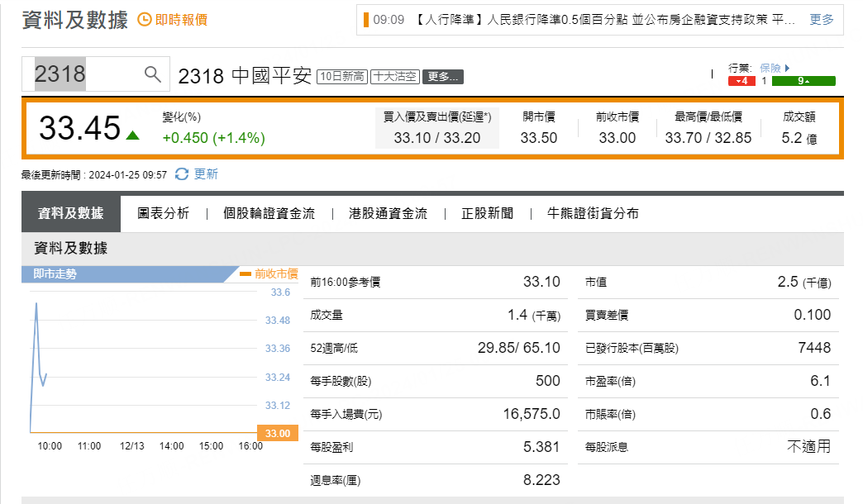Click the orange 33.00 price marker
This screenshot has width=863, height=504.
tap(278, 434)
